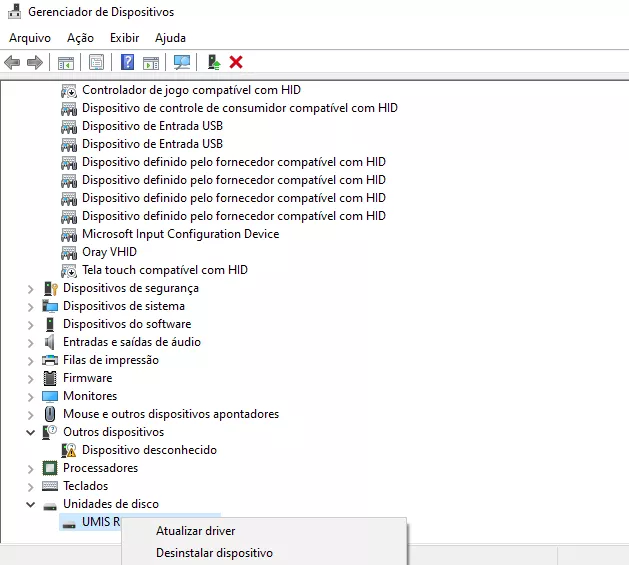Screen dimensions: 629x565
Task: Expand Mouse e outros dispositivos apontadores
Action: click(30, 415)
